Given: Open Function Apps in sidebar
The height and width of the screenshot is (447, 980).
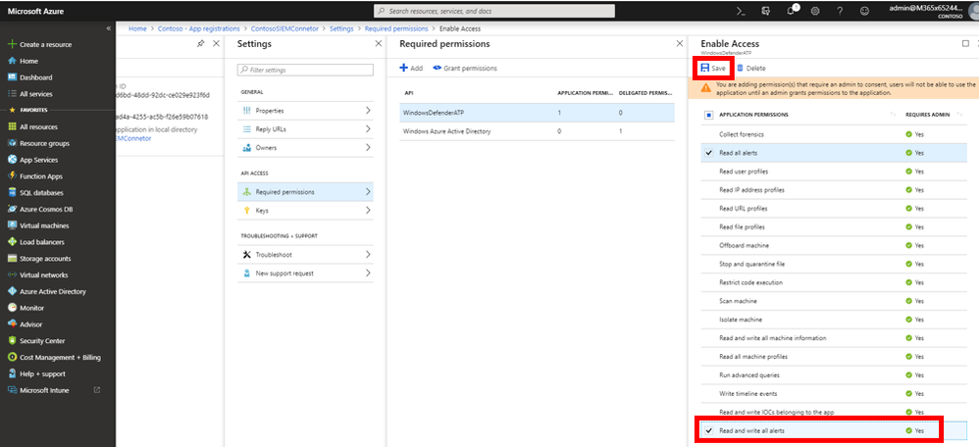Looking at the screenshot, I should coord(40,176).
